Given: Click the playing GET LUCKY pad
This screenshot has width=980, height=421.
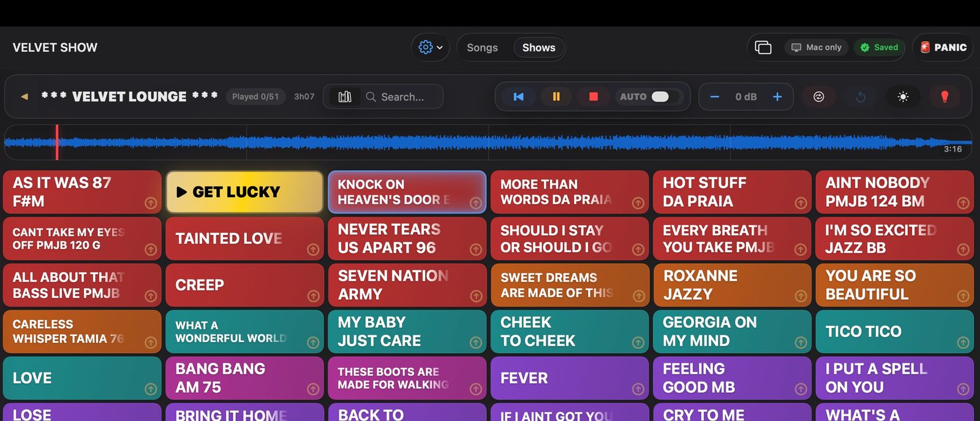Looking at the screenshot, I should coord(244,192).
